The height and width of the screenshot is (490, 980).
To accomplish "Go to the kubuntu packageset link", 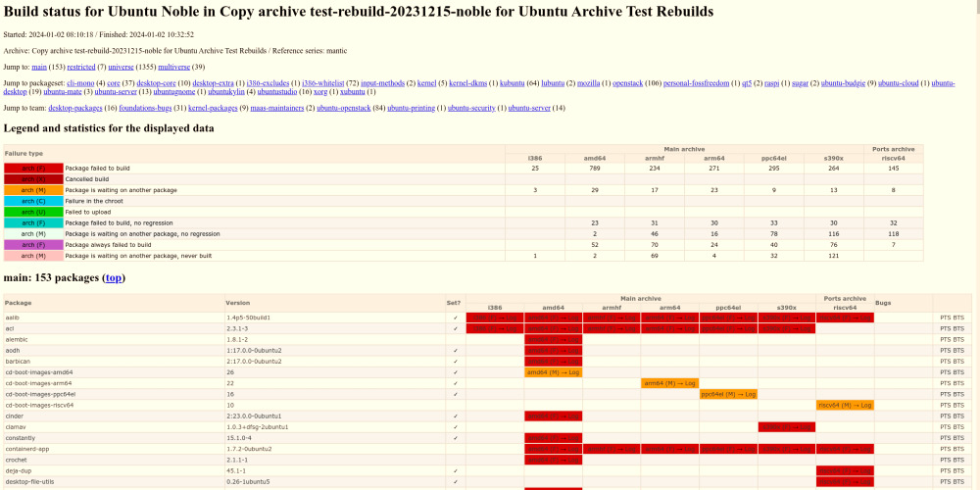I will click(513, 83).
